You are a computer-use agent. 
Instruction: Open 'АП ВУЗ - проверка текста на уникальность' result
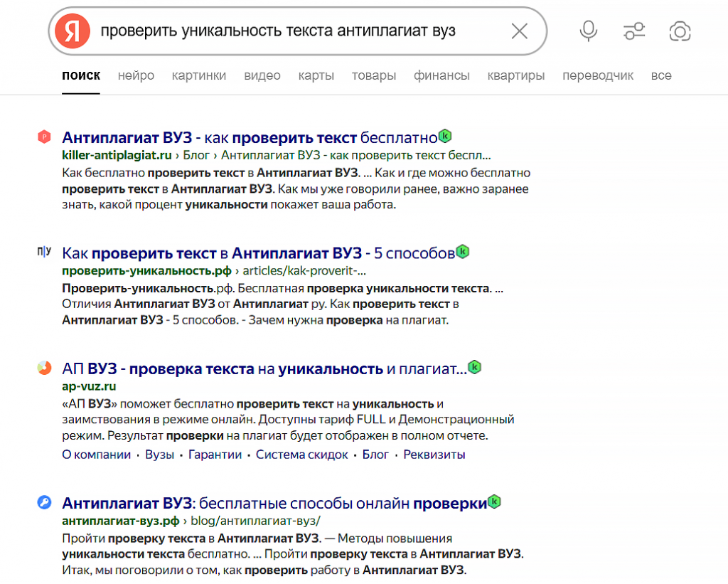pos(264,369)
